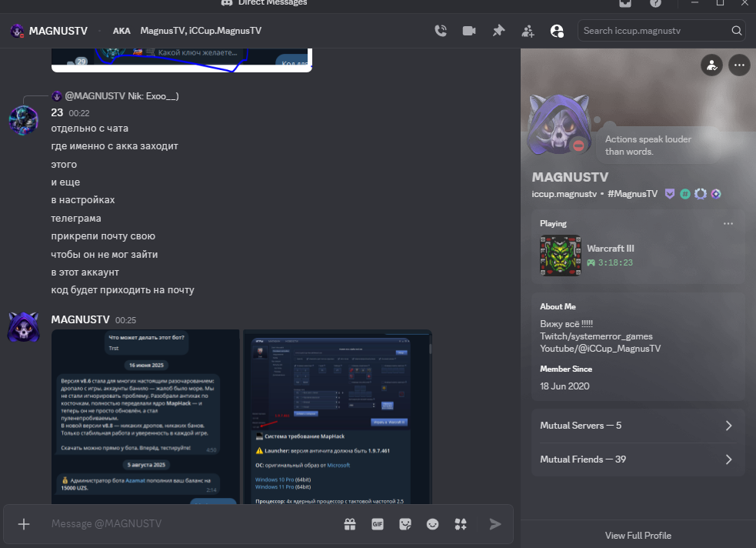The height and width of the screenshot is (548, 756).
Task: Click the friend status button on profile
Action: 711,65
